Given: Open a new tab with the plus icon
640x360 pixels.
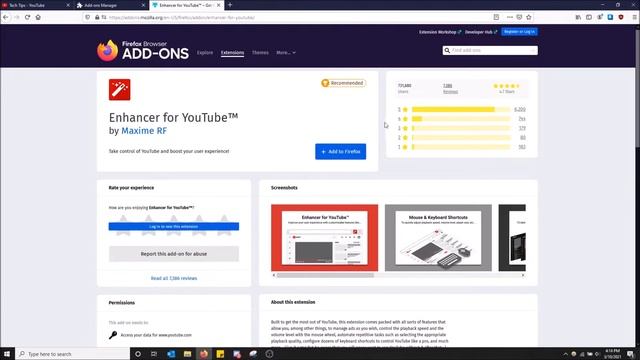Looking at the screenshot, I should [x=230, y=5].
